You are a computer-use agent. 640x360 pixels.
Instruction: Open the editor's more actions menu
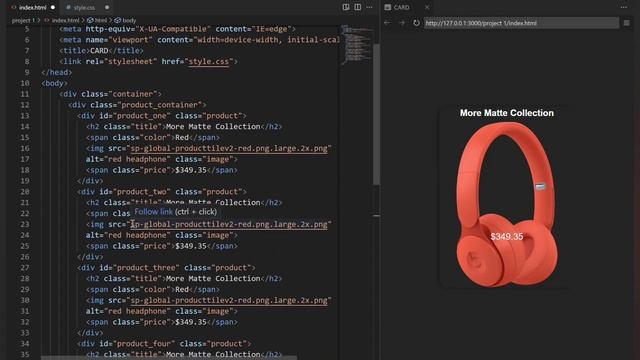click(x=369, y=7)
